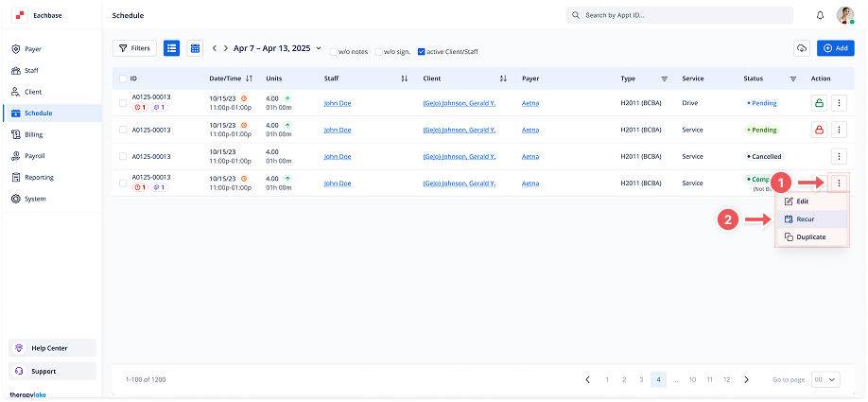Tick the select-all ID header checkbox
This screenshot has height=402, width=868.
pyautogui.click(x=123, y=79)
